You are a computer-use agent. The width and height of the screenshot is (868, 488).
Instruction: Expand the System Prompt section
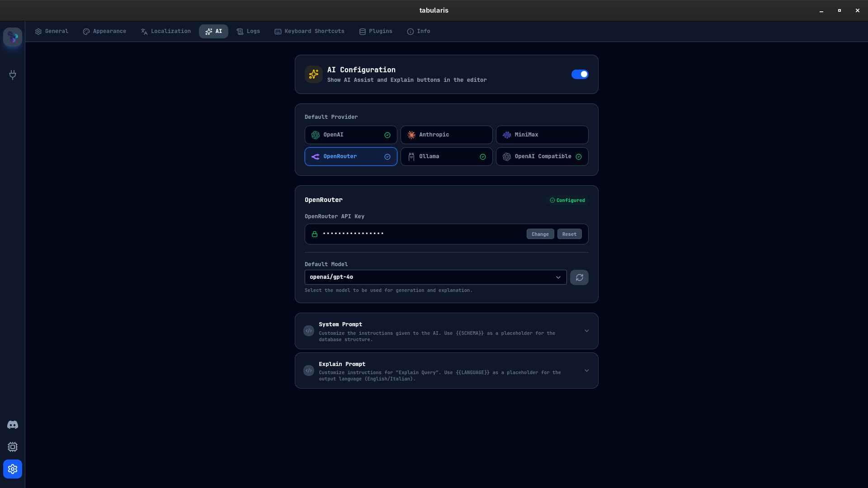[586, 330]
